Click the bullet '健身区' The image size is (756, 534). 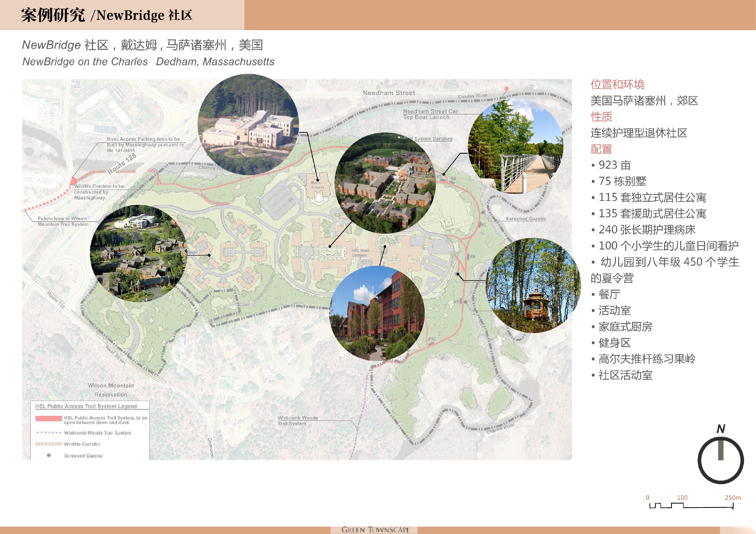tap(611, 342)
